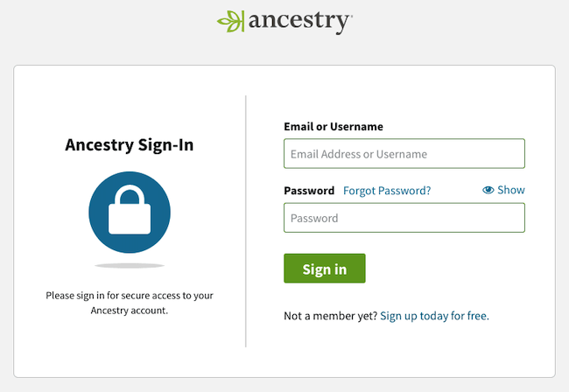Click the Not a member yet? text
This screenshot has height=392, width=569.
coord(331,316)
